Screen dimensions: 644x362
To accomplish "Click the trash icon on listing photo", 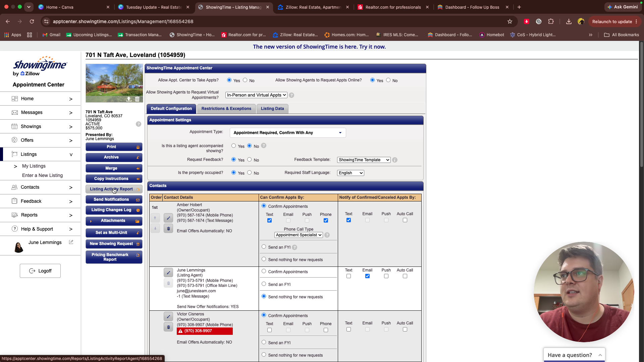I will coord(137,99).
